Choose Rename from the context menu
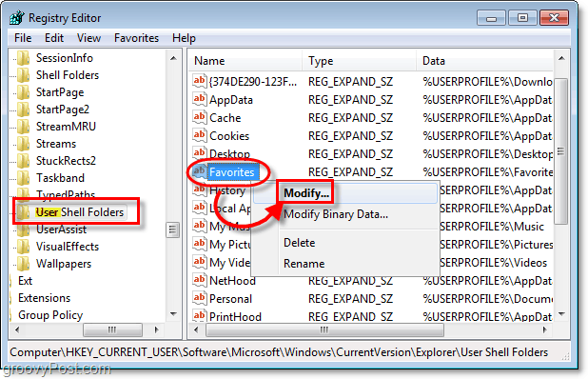Viewport: 588px width, 379px height. pos(345,264)
